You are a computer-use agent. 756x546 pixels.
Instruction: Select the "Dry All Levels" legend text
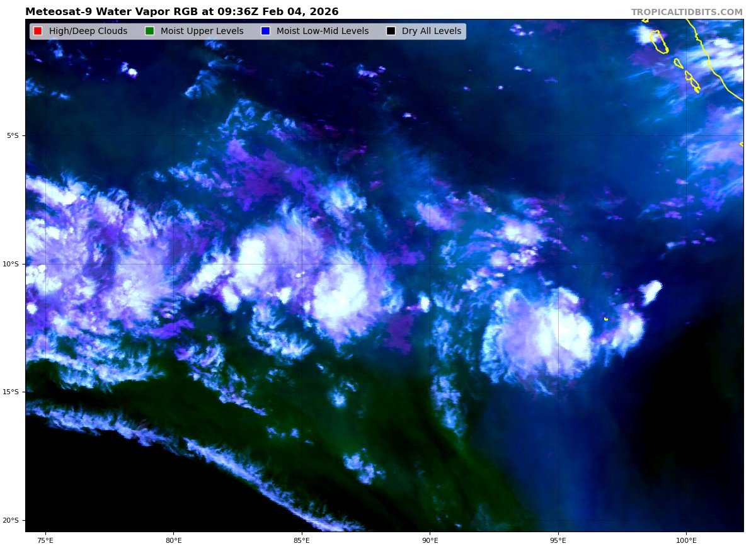click(x=431, y=31)
